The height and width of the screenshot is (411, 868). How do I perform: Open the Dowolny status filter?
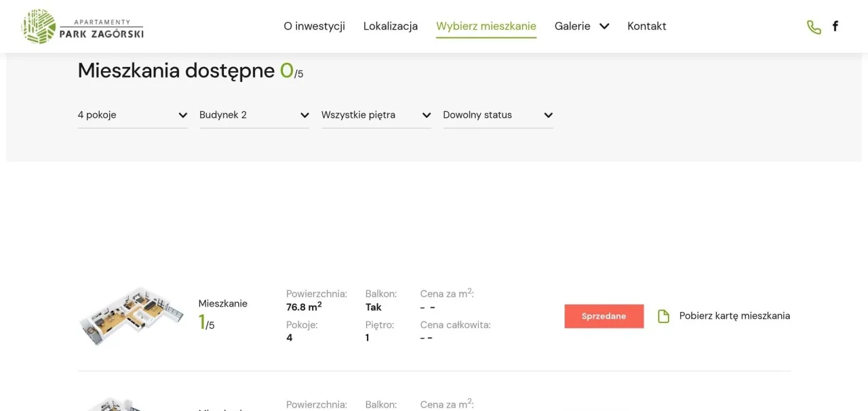(498, 115)
